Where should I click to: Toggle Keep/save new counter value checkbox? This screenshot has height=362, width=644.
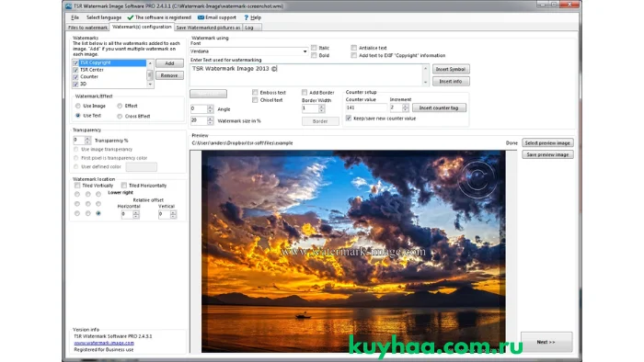[349, 119]
